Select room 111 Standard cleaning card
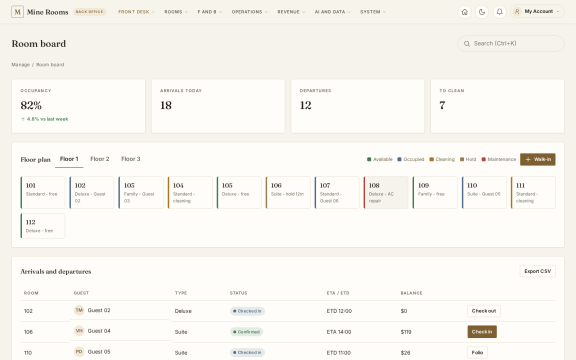 [533, 192]
